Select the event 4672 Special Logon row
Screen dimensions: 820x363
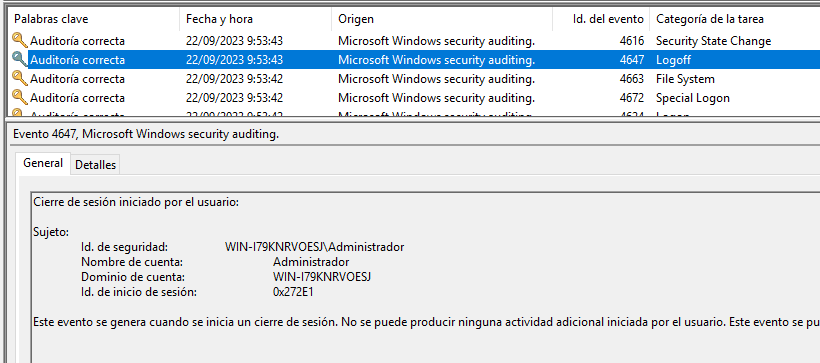415,98
